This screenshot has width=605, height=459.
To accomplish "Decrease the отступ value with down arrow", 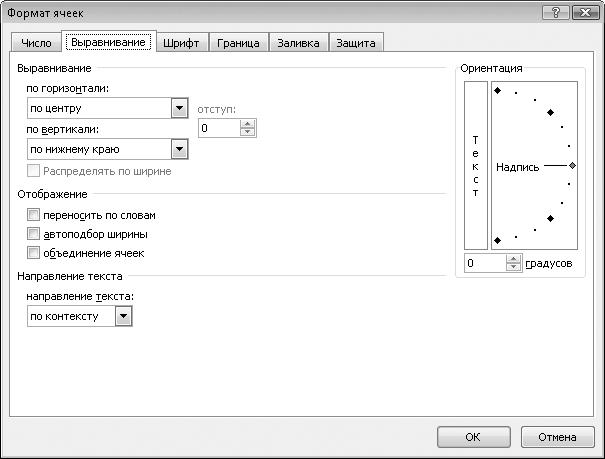I will [249, 133].
